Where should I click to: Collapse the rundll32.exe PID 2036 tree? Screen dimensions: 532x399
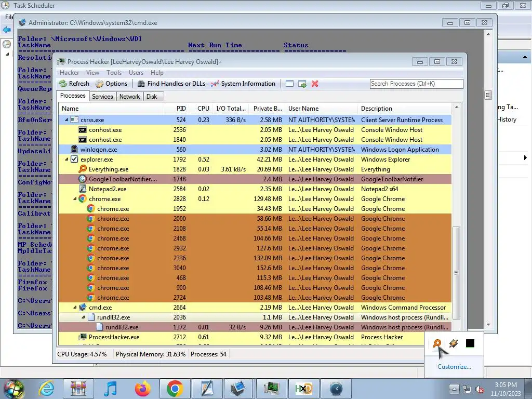coord(83,317)
